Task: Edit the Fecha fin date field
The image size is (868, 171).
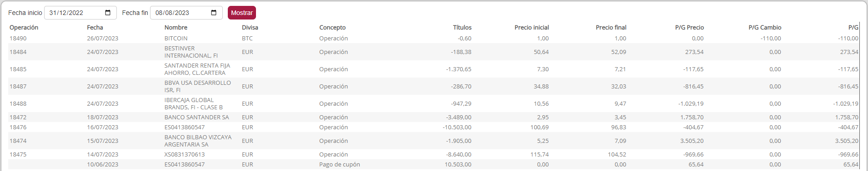Action: [186, 13]
